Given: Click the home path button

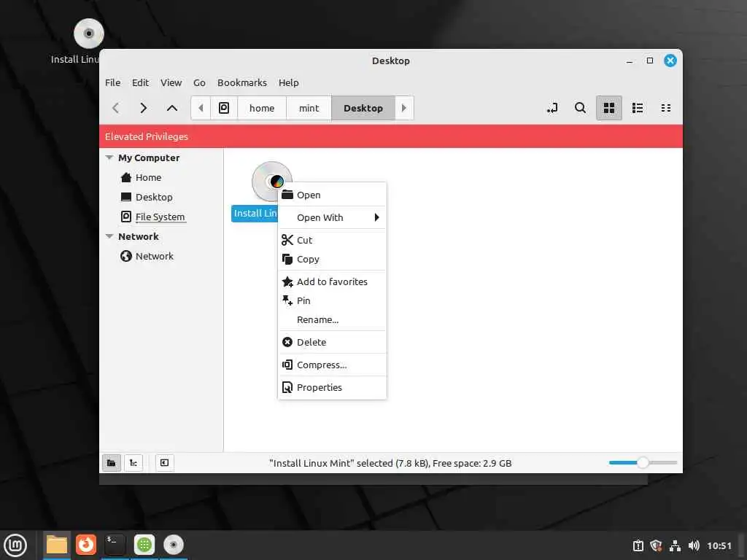Looking at the screenshot, I should click(262, 108).
